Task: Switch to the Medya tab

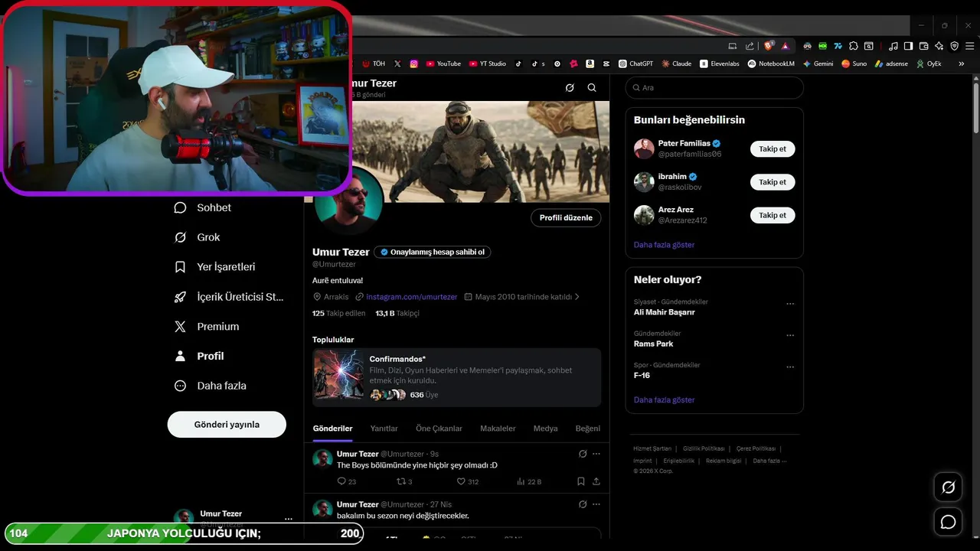Action: 545,429
